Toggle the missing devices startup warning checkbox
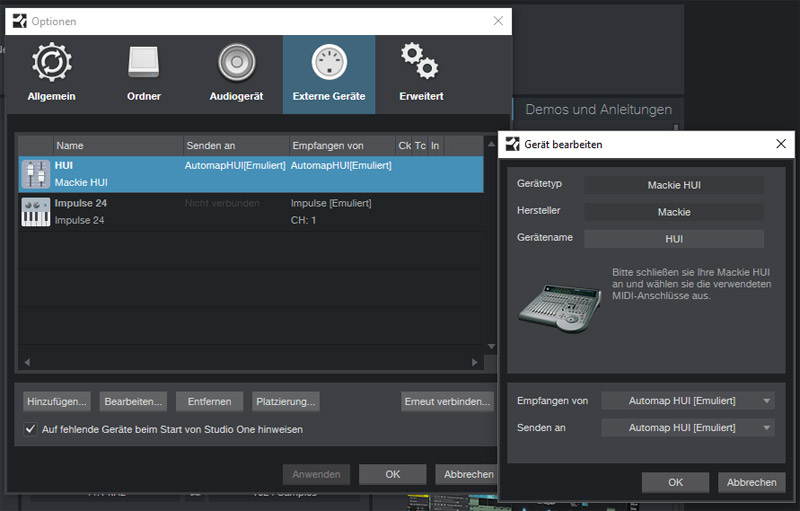This screenshot has width=800, height=511. point(30,429)
